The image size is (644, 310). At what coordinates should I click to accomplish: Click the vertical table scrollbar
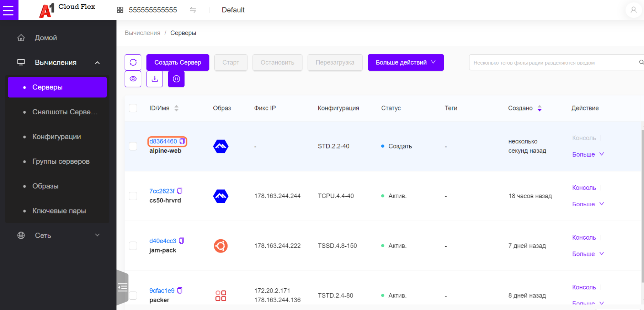(x=643, y=206)
